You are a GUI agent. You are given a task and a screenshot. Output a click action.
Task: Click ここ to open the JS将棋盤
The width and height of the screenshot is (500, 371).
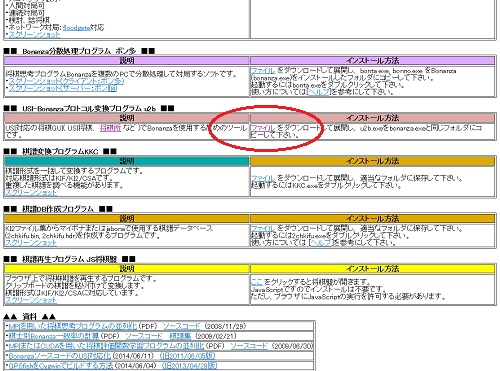257,282
